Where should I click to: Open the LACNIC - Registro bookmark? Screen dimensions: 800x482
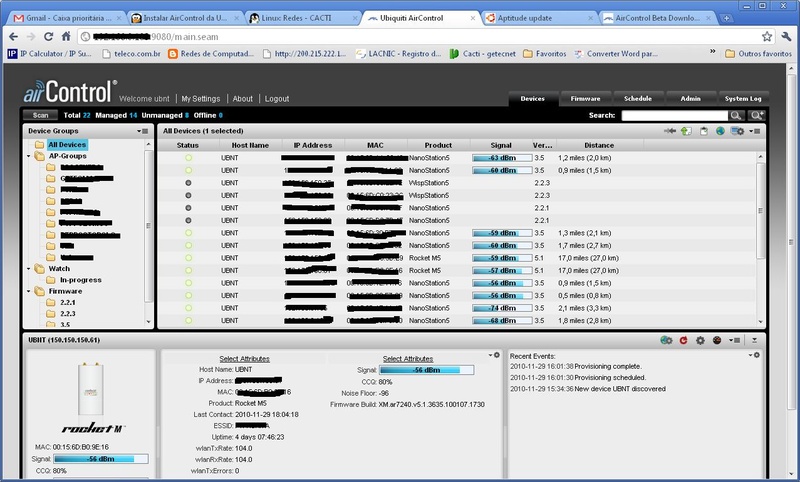point(398,54)
